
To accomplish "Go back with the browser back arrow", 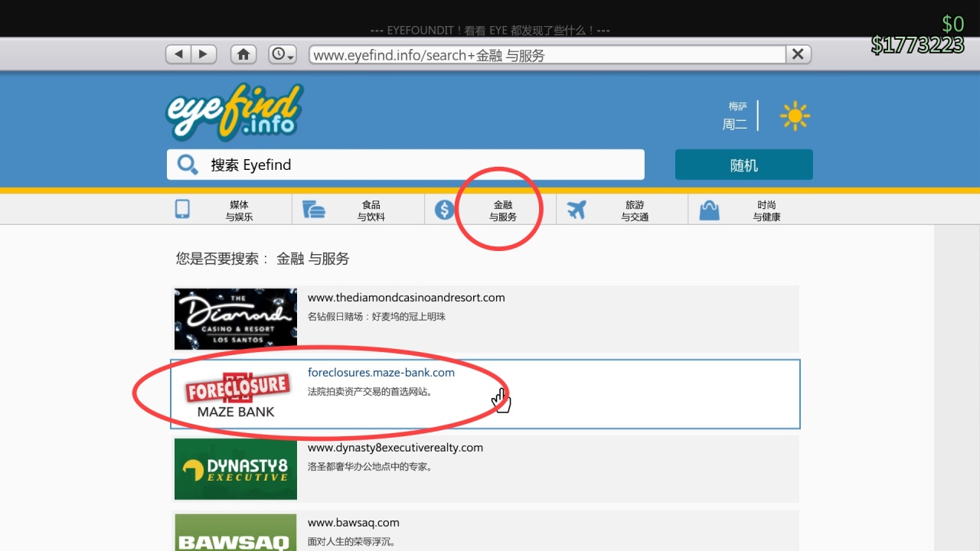I will [x=178, y=54].
